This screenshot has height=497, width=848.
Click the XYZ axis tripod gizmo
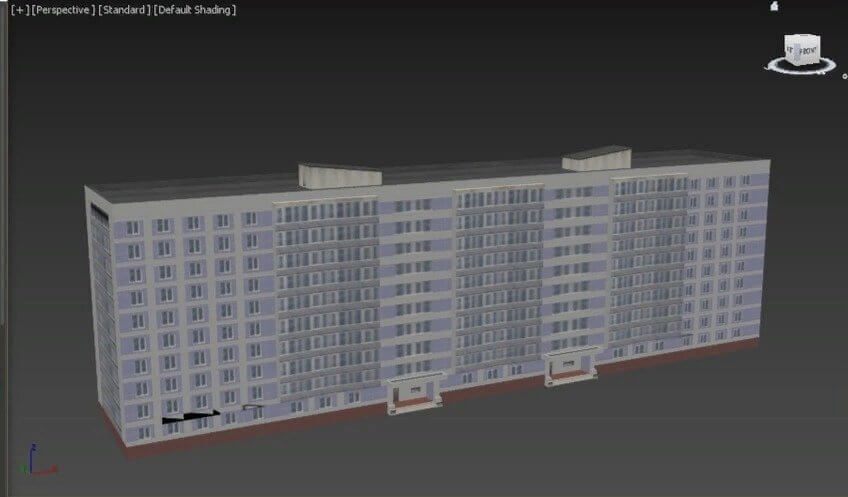(38, 461)
